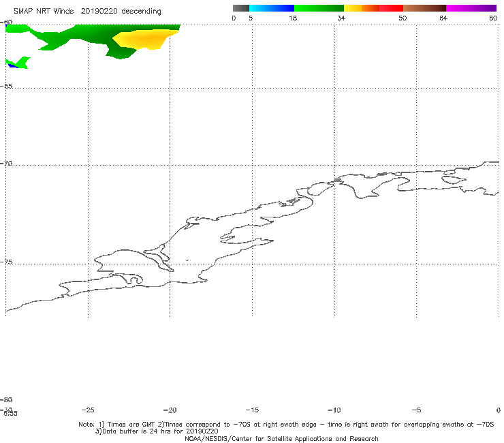The height and width of the screenshot is (443, 504).
Task: Click the magenta-purple 64–80 color bar segment
Action: tap(471, 8)
